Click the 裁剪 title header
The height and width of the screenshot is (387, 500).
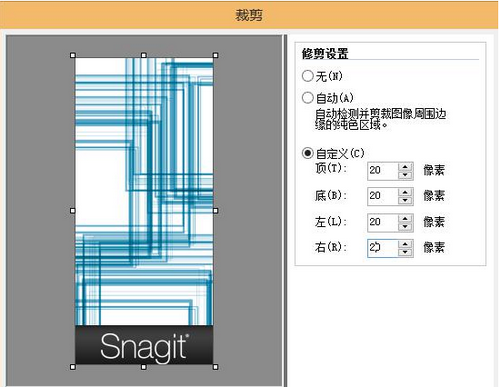click(x=249, y=15)
